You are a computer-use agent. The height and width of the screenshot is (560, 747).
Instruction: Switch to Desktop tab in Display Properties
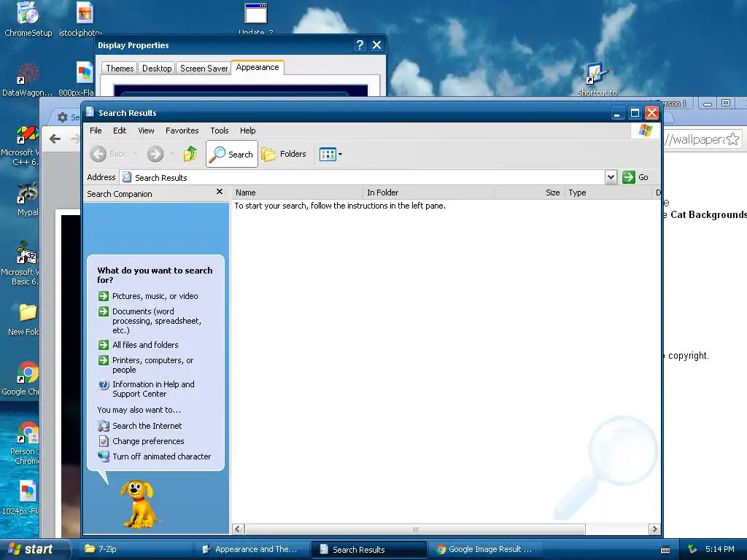tap(157, 69)
